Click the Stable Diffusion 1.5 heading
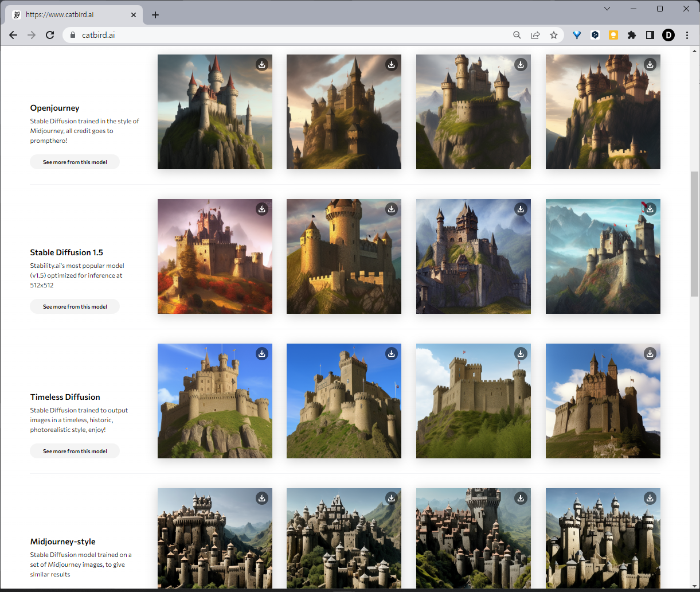 [67, 252]
